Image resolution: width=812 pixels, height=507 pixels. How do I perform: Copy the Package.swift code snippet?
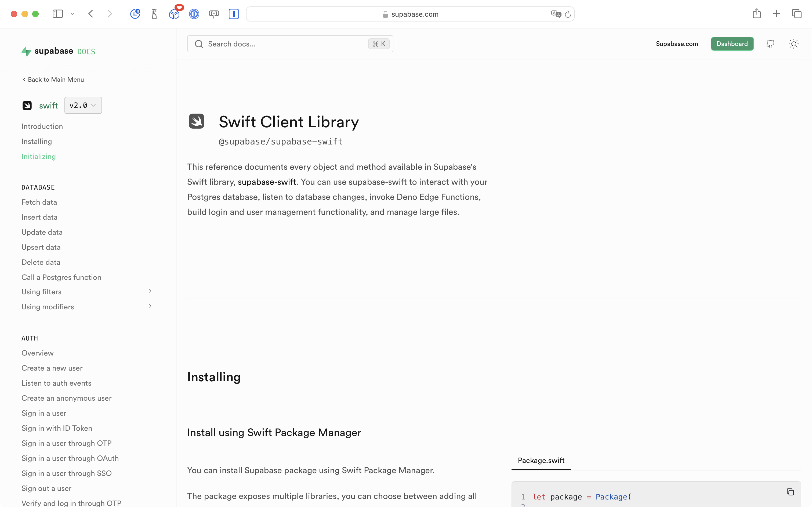790,492
